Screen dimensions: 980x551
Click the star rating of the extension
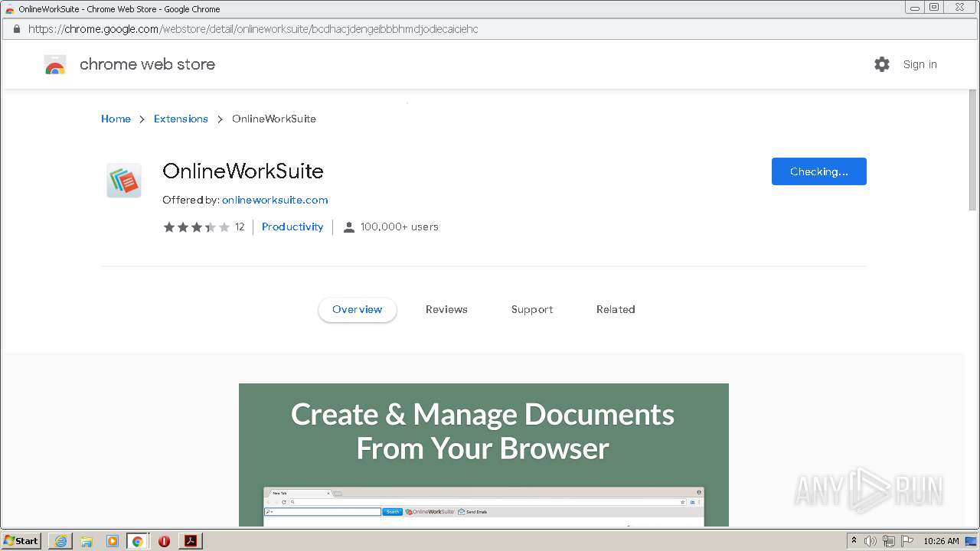tap(196, 227)
